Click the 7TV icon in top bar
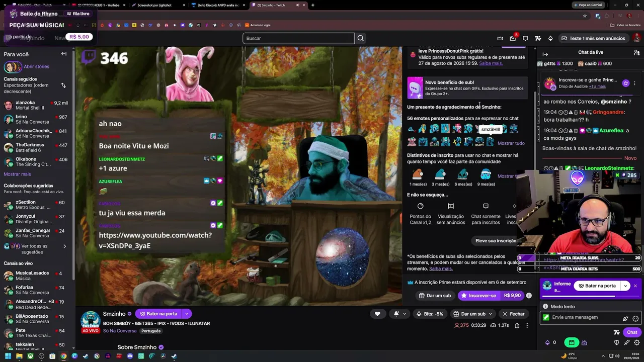Image resolution: width=644 pixels, height=362 pixels. (538, 38)
